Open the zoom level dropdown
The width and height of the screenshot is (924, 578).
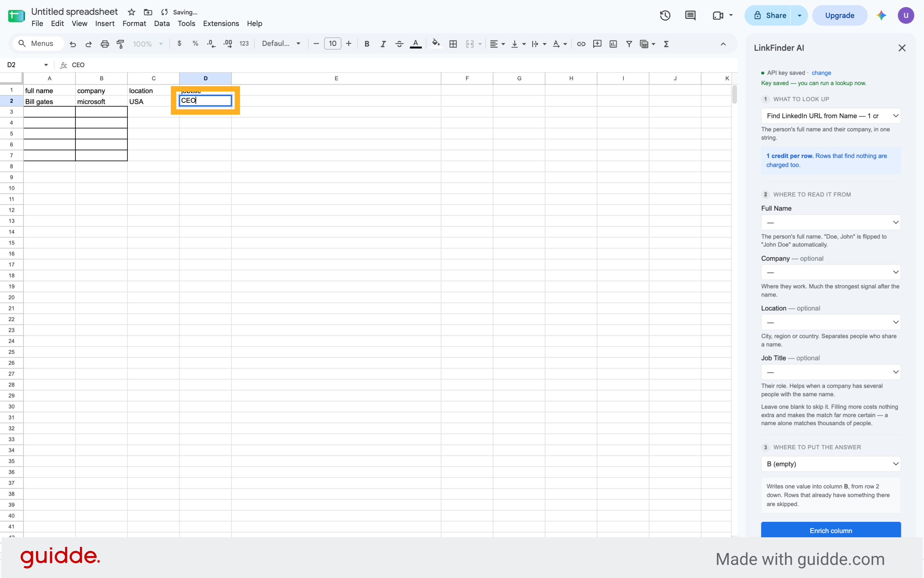coord(148,44)
